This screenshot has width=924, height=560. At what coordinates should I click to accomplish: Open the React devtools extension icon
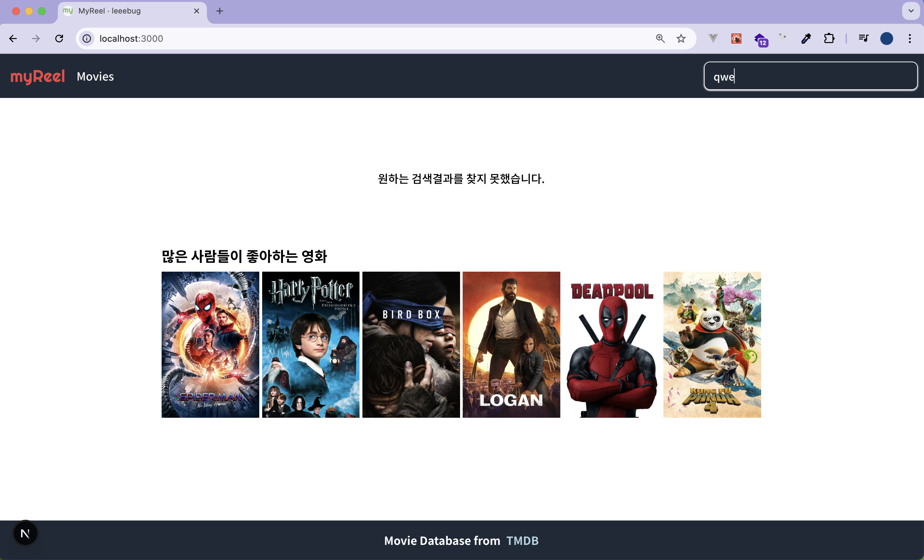pos(736,39)
